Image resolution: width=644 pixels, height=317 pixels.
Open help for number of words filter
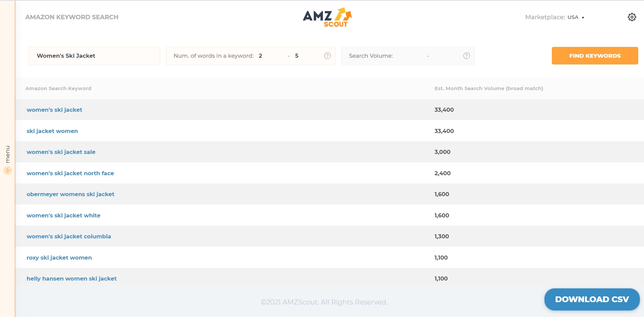coord(327,56)
